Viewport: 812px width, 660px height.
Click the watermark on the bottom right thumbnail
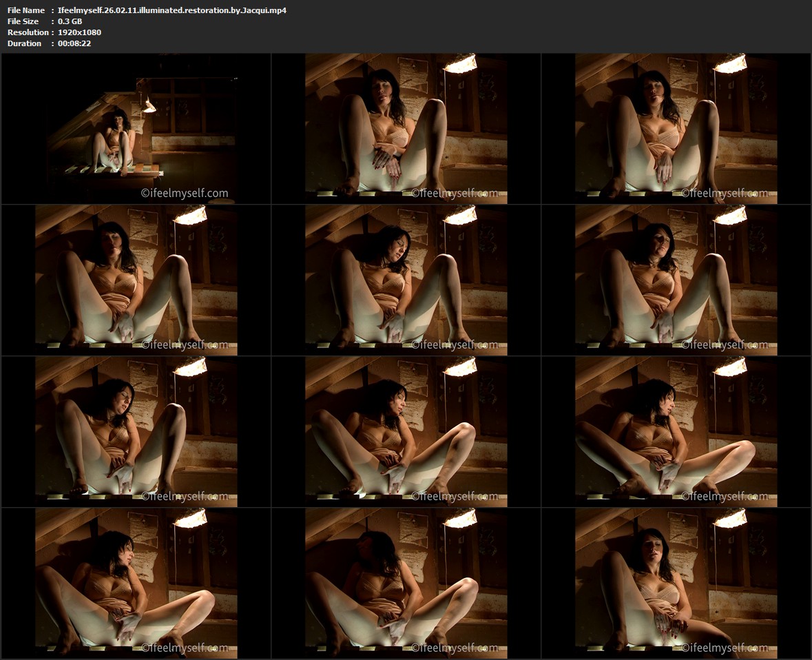725,648
